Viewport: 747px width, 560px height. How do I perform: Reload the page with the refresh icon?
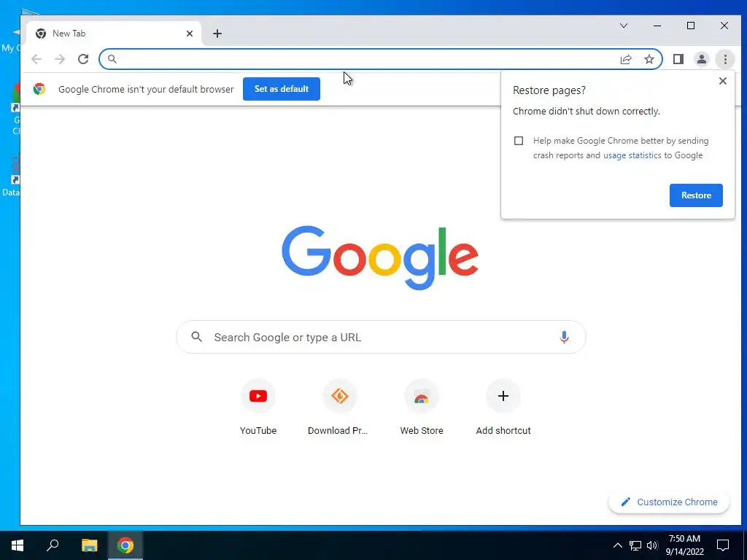coord(83,59)
